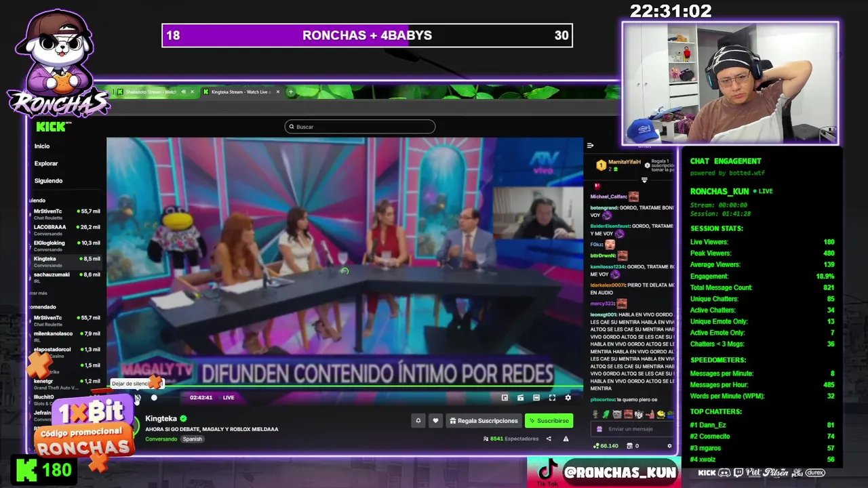Collapse chat panel with arrow icon
This screenshot has height=488, width=868.
590,146
